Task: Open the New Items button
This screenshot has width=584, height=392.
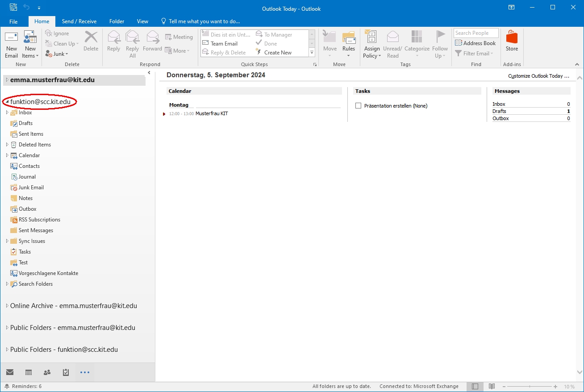Action: click(x=30, y=45)
